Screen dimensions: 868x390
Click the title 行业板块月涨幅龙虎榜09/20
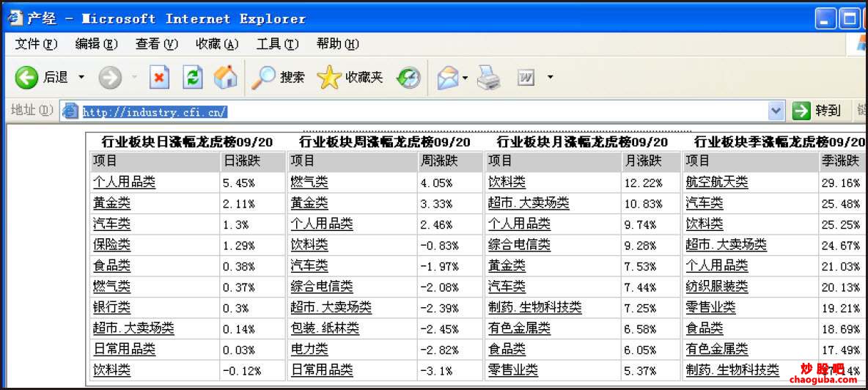tap(582, 142)
